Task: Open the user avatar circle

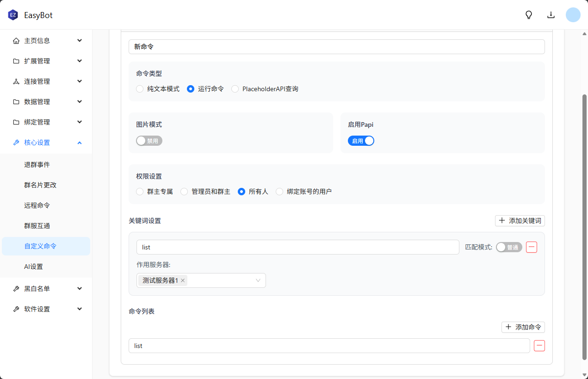Action: 573,15
